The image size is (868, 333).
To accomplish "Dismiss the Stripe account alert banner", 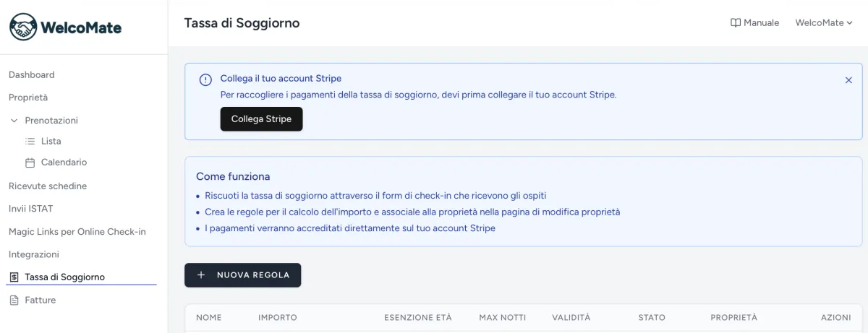I will (x=848, y=80).
